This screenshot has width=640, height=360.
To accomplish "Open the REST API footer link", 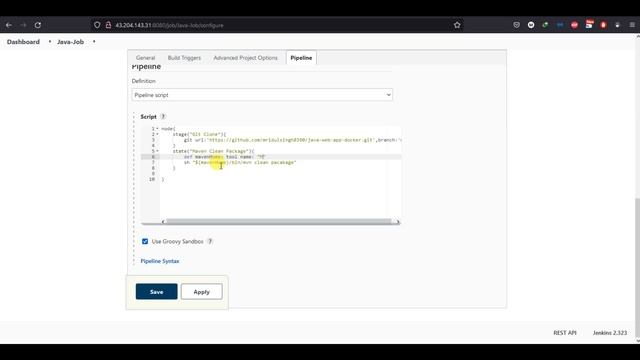I will [x=565, y=333].
